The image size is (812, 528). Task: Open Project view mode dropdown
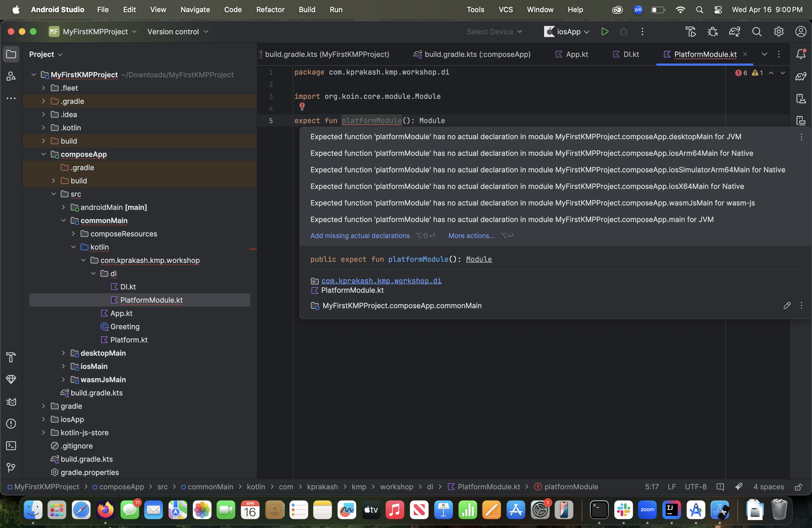pos(46,54)
